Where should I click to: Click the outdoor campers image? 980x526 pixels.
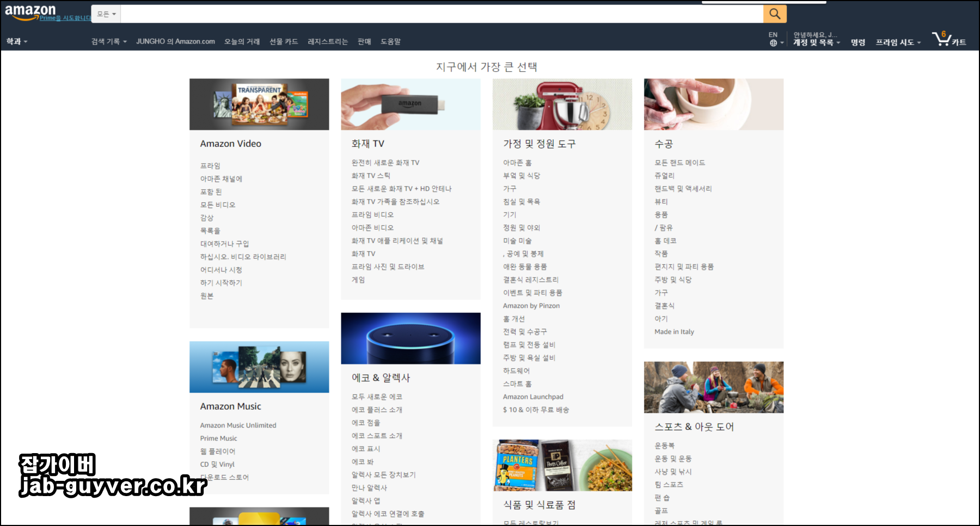714,387
